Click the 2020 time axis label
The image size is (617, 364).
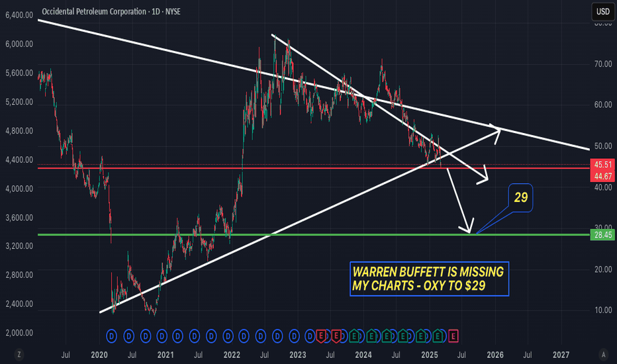coord(99,355)
